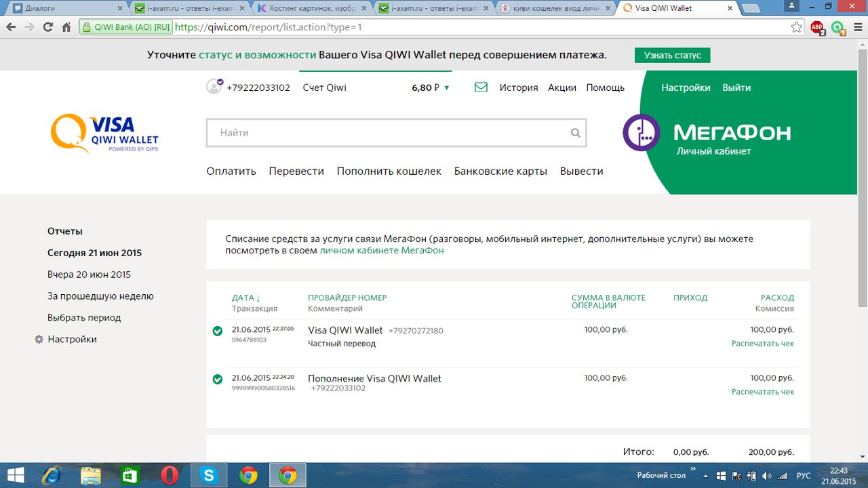
Task: Click the green extension icon beside Adblock
Action: (x=838, y=28)
